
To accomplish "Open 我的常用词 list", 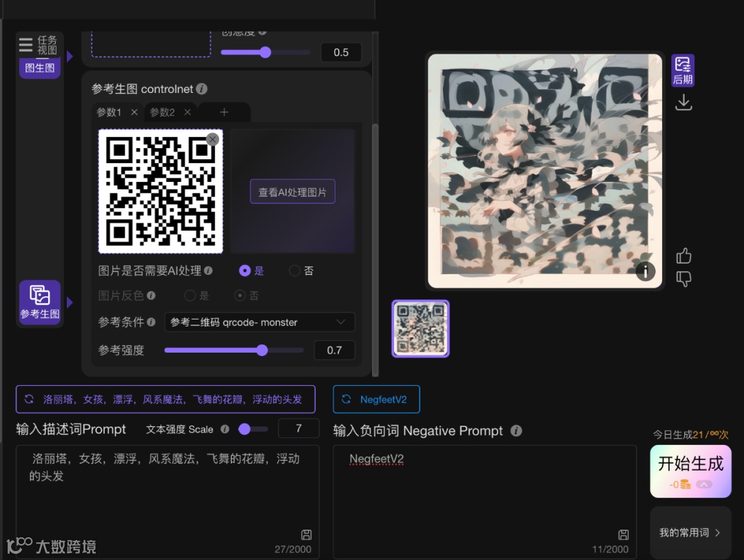I will point(690,532).
